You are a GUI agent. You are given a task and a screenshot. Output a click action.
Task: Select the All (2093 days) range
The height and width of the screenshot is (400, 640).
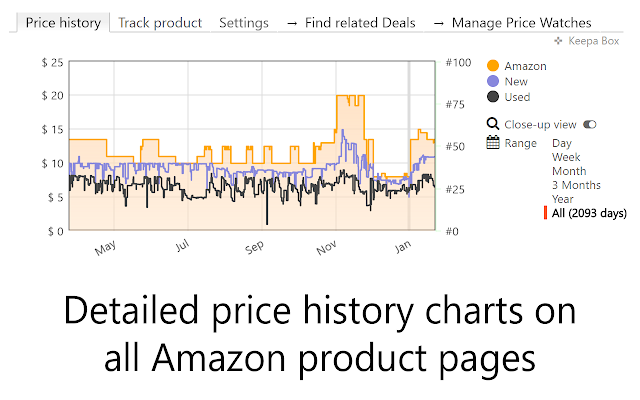pos(589,213)
